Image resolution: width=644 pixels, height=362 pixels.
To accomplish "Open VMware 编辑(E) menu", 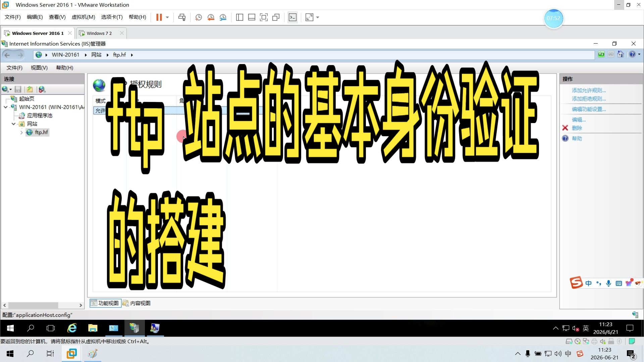I will point(35,17).
